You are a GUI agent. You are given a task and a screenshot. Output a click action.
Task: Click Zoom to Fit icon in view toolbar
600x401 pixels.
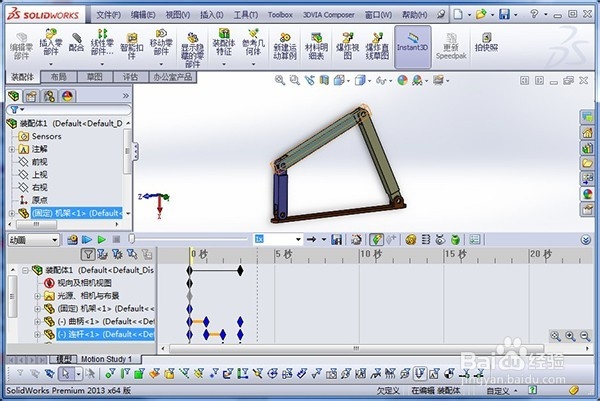(x=280, y=80)
